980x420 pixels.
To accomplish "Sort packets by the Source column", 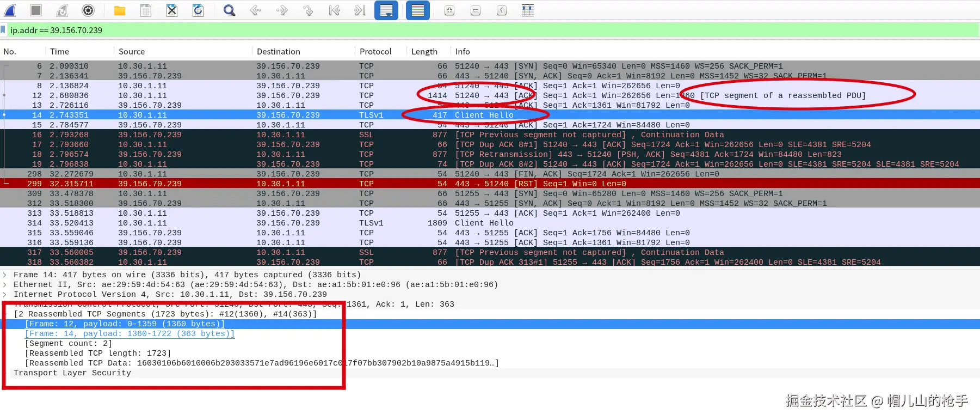I will pos(132,52).
